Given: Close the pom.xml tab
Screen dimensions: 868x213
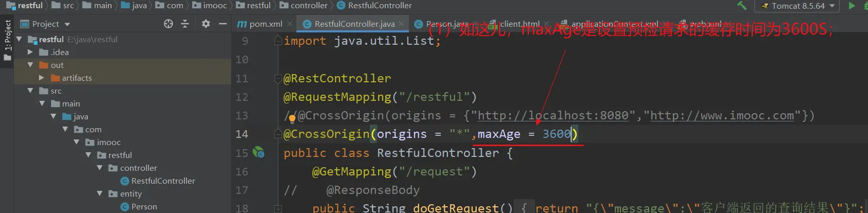Looking at the screenshot, I should [290, 24].
